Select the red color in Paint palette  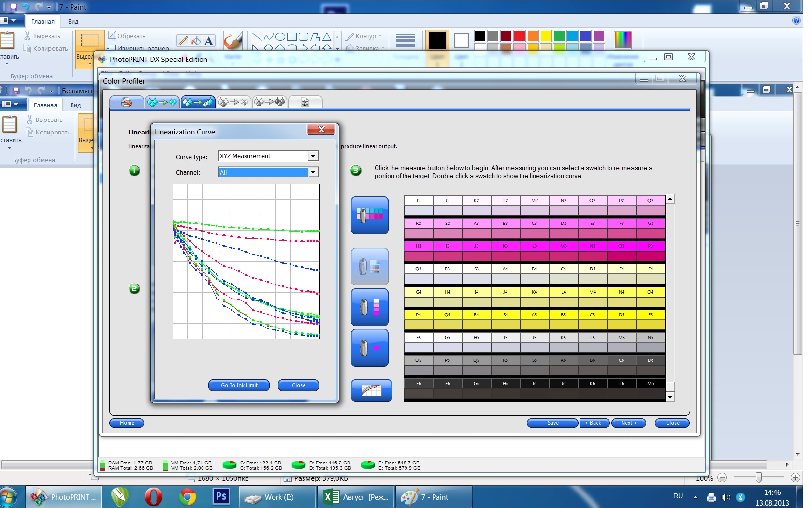coord(520,36)
